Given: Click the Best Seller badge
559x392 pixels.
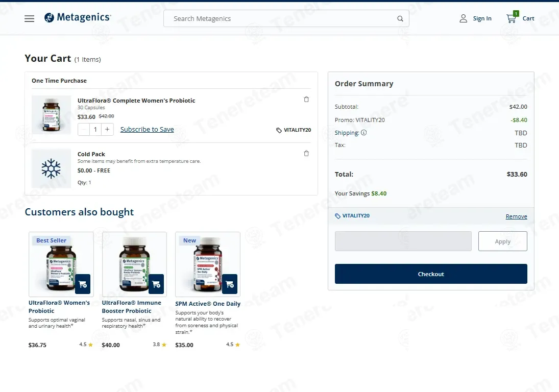Looking at the screenshot, I should click(x=52, y=240).
